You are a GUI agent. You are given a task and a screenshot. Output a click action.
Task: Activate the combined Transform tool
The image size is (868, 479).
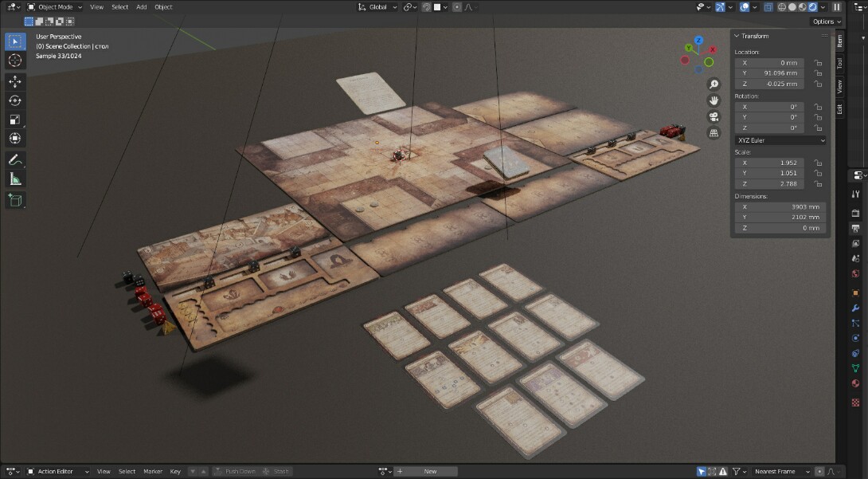(x=15, y=139)
